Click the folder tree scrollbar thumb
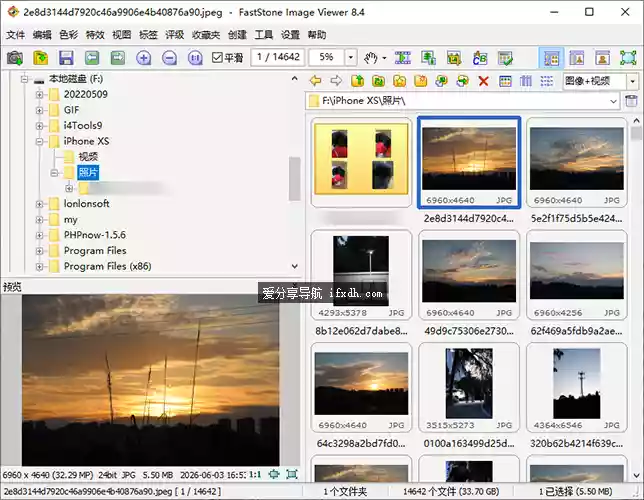 (294, 179)
